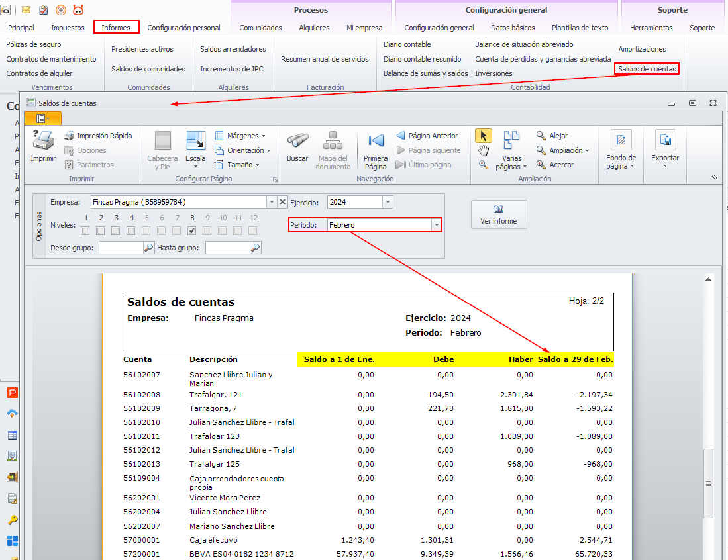The width and height of the screenshot is (728, 560).
Task: Select the arrow pointer tool
Action: coord(483,136)
